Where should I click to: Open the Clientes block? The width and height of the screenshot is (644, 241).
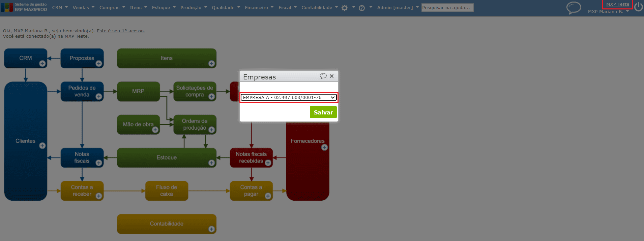(26, 141)
